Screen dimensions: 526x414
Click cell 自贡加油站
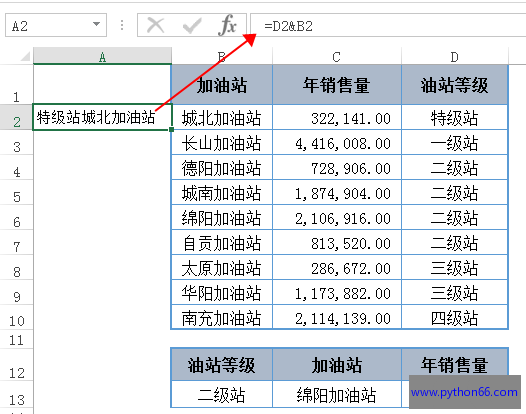point(222,242)
